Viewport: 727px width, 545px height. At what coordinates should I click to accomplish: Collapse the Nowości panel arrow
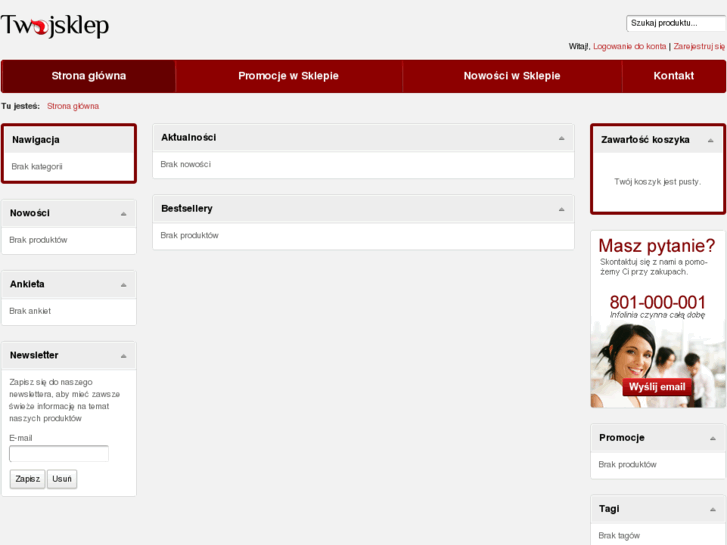pyautogui.click(x=124, y=213)
